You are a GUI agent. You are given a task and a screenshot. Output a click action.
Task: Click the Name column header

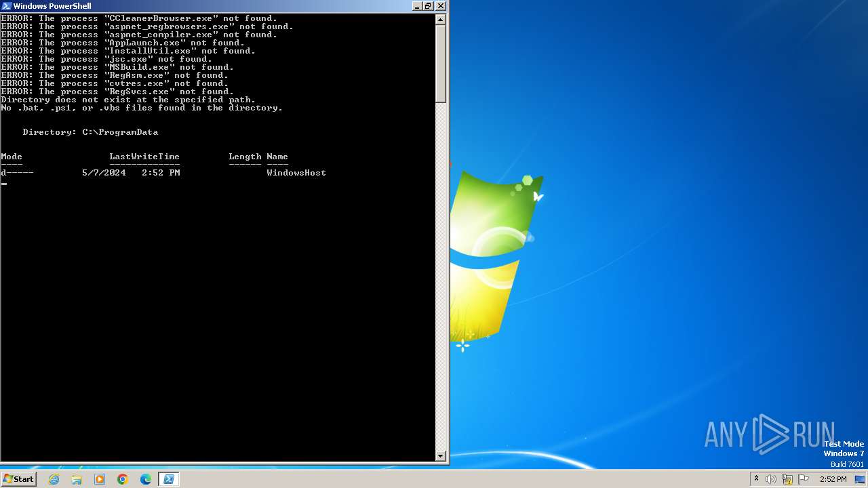coord(277,157)
